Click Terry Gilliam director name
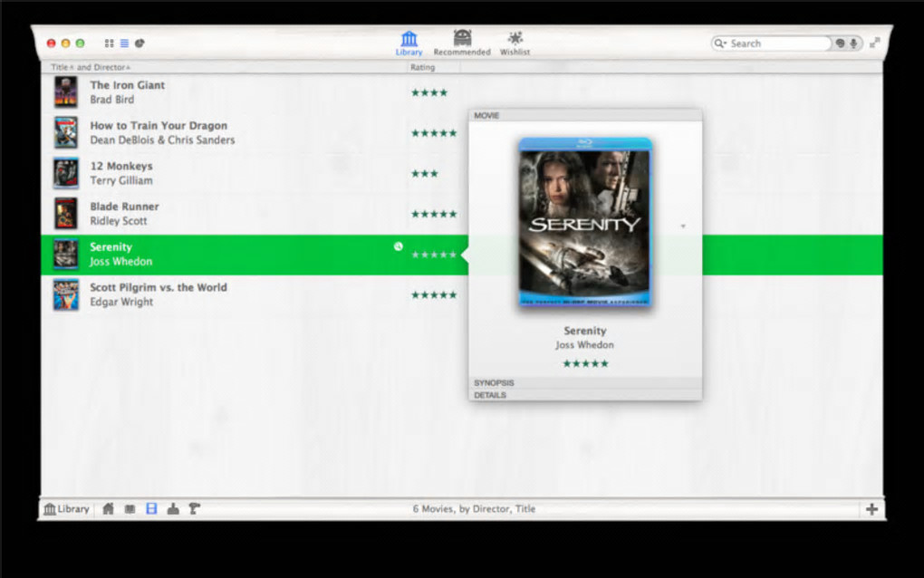 click(x=121, y=180)
